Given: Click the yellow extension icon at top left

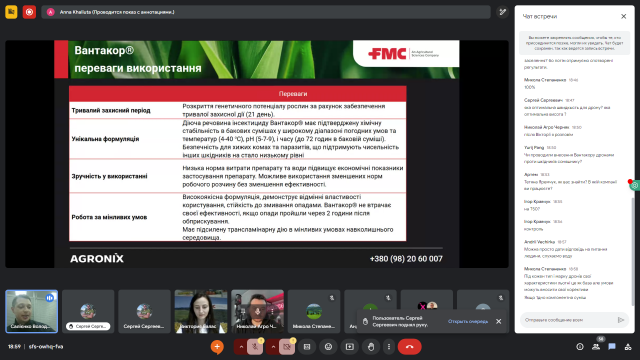Looking at the screenshot, I should coord(11,12).
